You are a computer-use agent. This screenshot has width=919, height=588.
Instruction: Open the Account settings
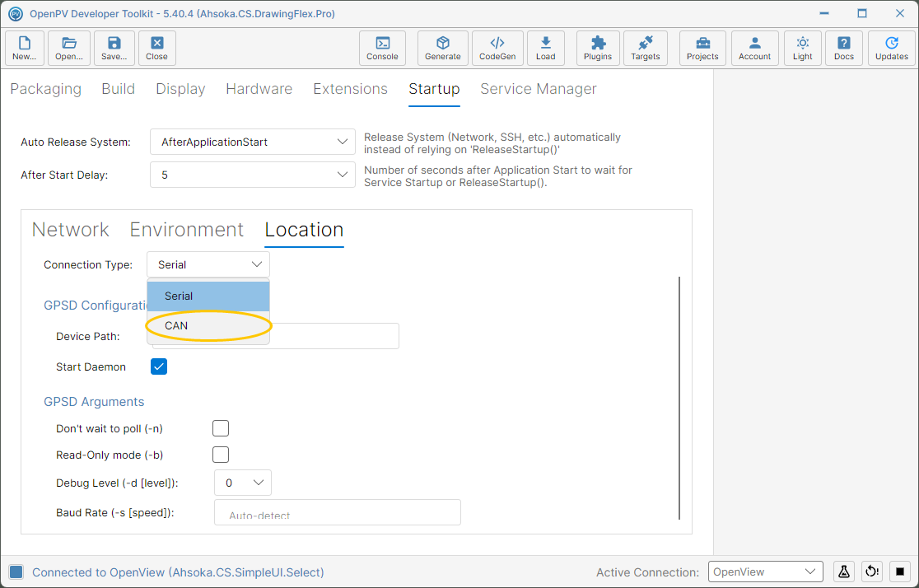(x=754, y=48)
